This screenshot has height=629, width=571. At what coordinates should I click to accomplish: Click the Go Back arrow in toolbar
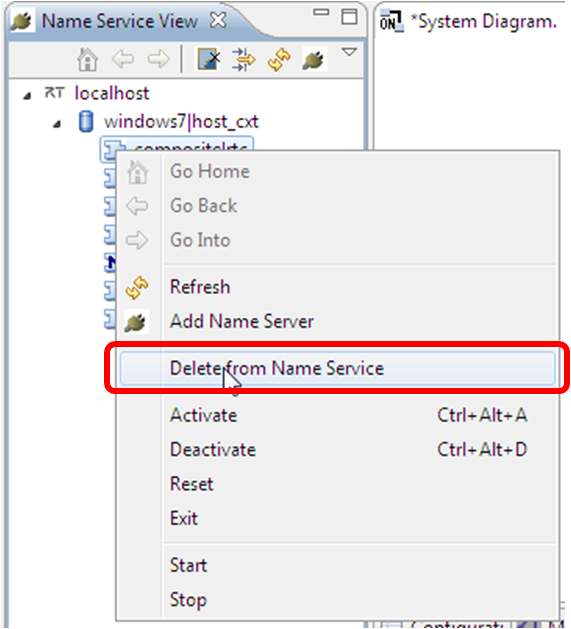pos(123,59)
